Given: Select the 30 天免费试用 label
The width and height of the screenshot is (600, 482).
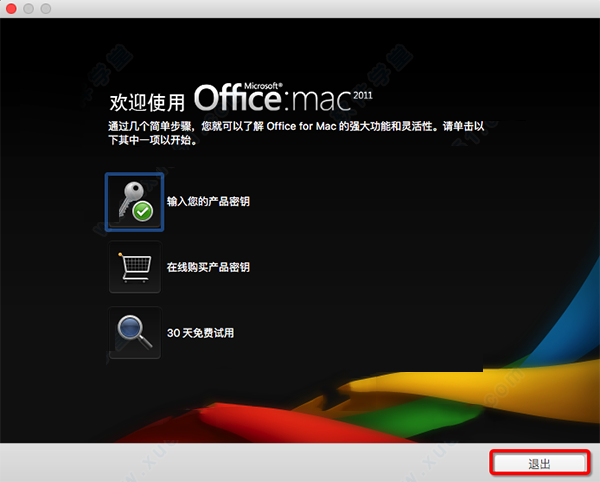Looking at the screenshot, I should coord(200,333).
